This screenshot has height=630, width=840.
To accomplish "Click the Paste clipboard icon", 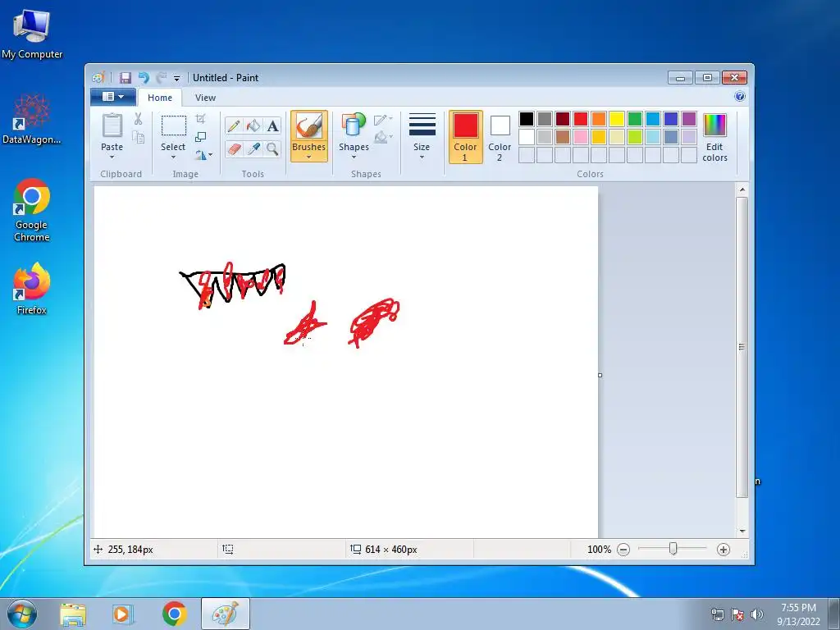I will click(112, 126).
